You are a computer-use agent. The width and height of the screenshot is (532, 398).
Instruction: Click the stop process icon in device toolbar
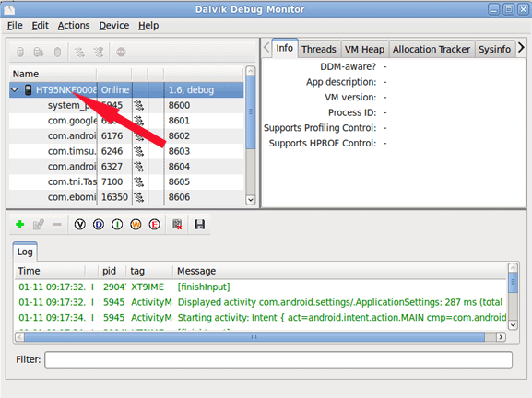pyautogui.click(x=121, y=52)
